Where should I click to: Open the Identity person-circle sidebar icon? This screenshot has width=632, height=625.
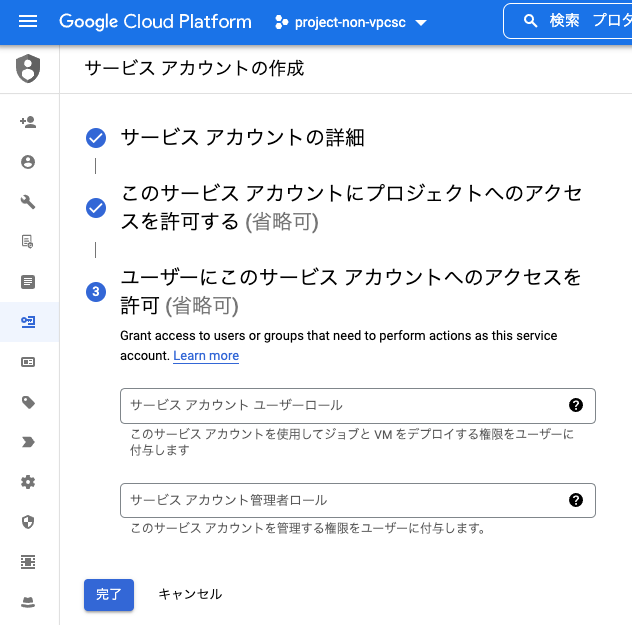click(x=28, y=162)
